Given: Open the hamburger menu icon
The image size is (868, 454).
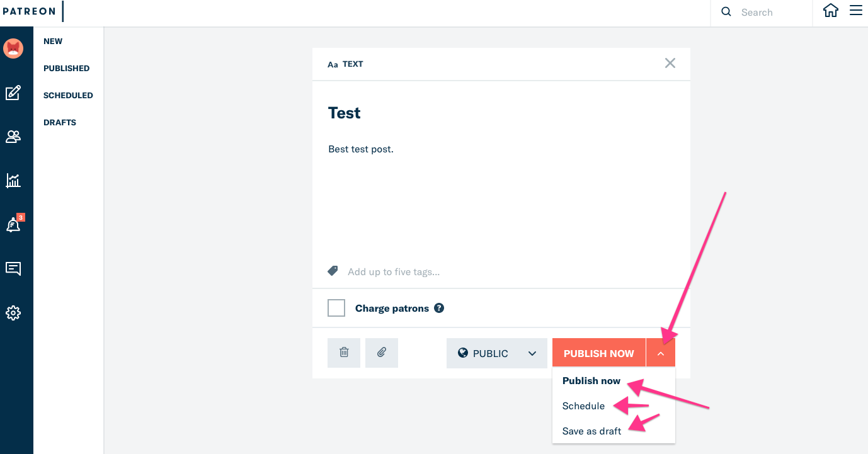Looking at the screenshot, I should coord(855,11).
